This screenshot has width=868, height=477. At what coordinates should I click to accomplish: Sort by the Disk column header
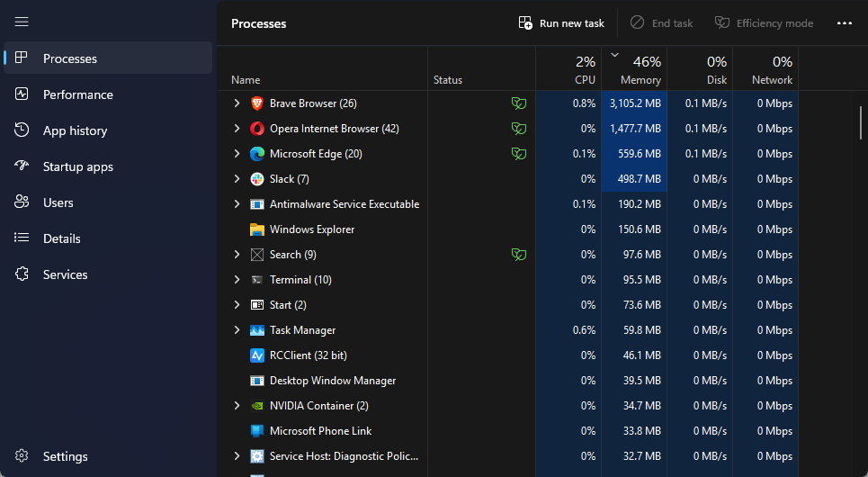click(701, 68)
